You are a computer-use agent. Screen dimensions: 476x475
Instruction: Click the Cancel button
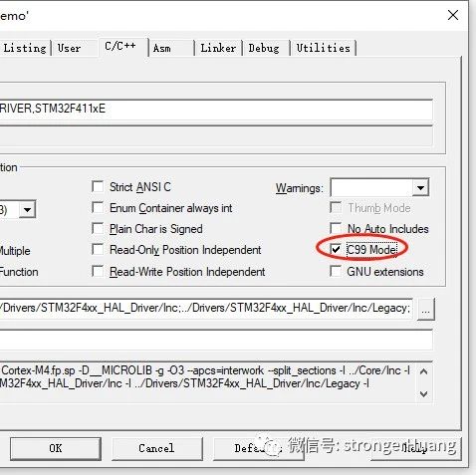[x=156, y=448]
